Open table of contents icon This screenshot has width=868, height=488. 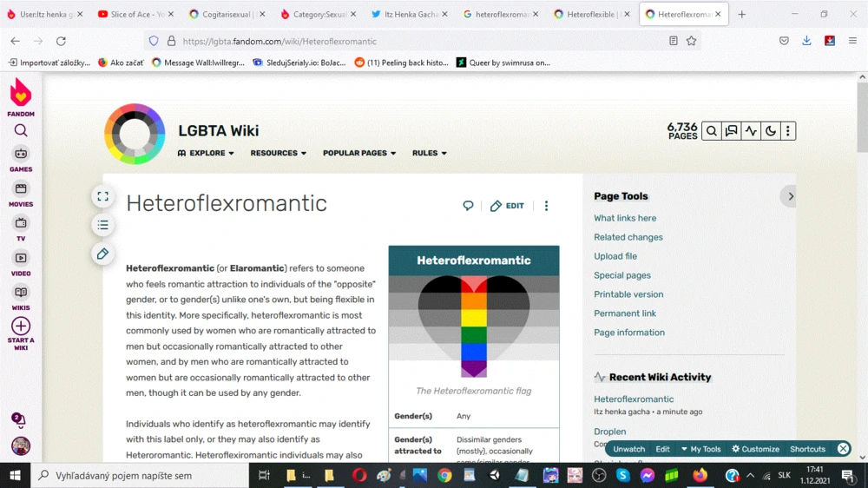[x=103, y=225]
